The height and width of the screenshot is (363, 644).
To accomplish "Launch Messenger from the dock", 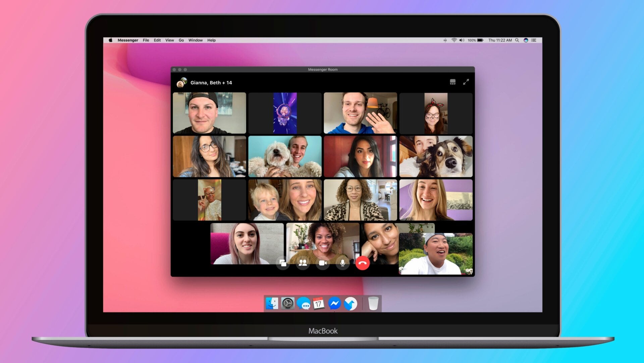I will pyautogui.click(x=334, y=304).
